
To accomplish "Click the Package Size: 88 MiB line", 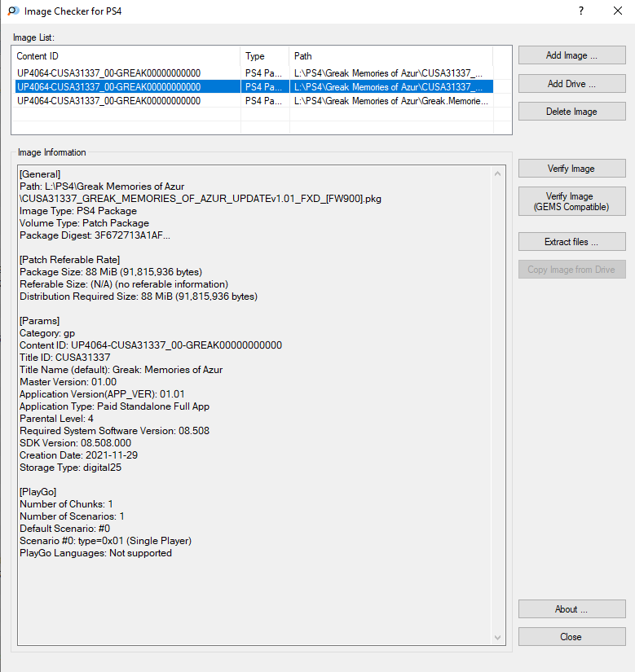I will click(111, 272).
